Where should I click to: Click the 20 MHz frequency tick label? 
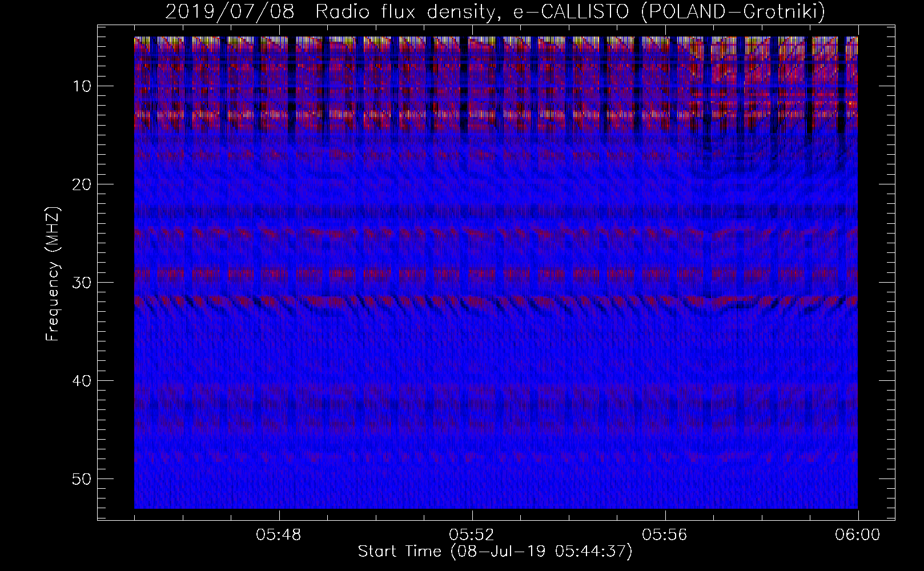83,184
